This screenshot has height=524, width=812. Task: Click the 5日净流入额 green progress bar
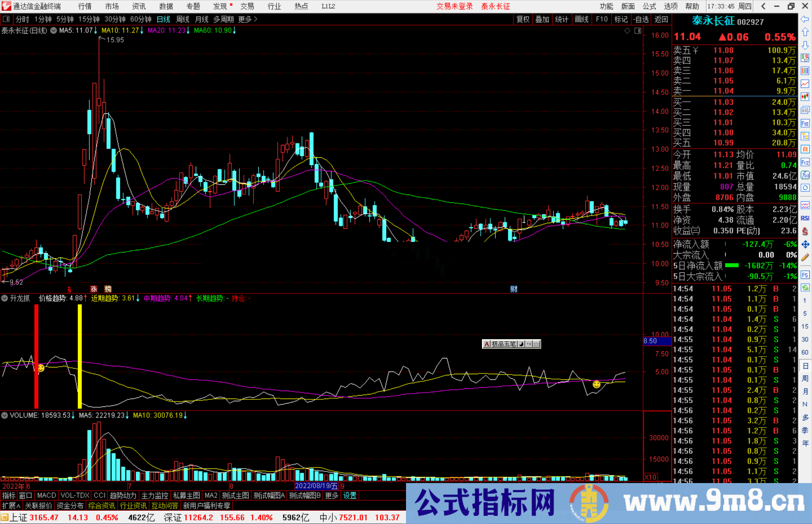tap(731, 266)
